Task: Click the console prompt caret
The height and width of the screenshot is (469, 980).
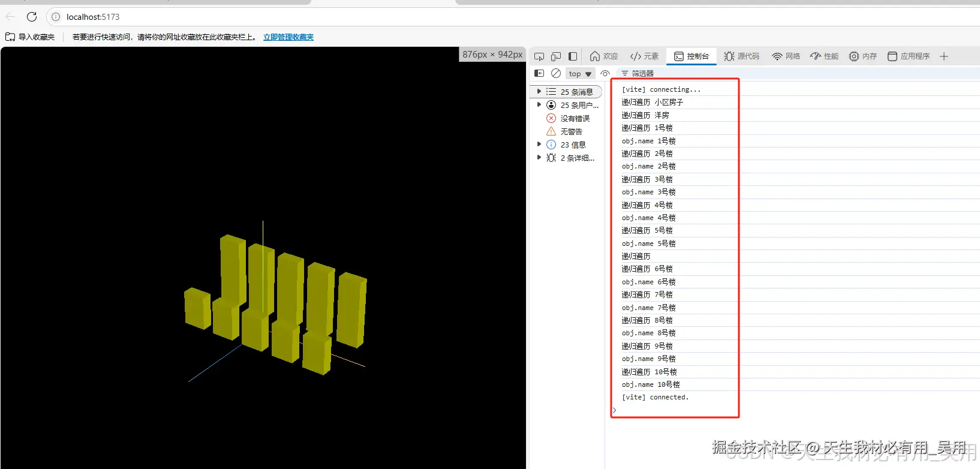Action: click(615, 410)
